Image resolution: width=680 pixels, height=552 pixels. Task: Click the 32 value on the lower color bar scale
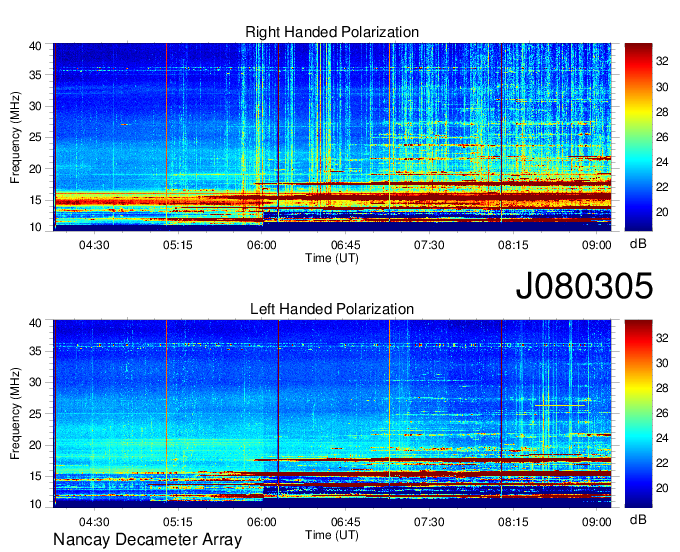pyautogui.click(x=662, y=338)
